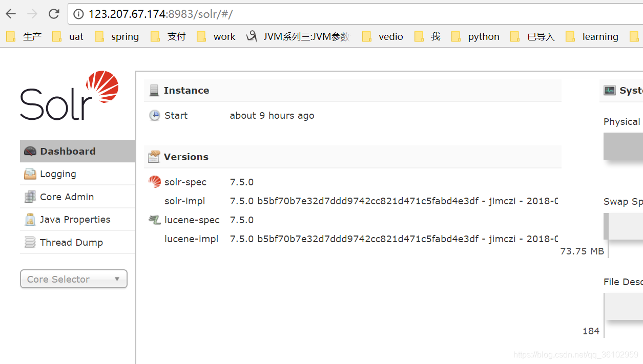Click the clock icon beside Start

tap(154, 115)
